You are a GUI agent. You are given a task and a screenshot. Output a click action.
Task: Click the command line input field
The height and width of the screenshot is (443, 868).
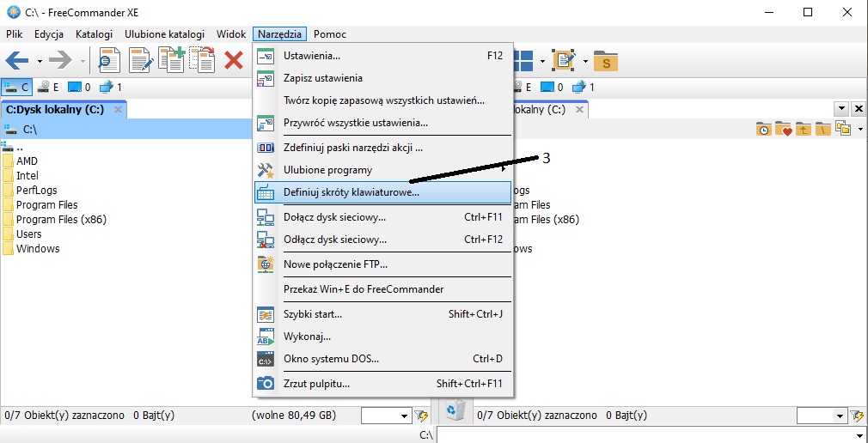click(646, 434)
